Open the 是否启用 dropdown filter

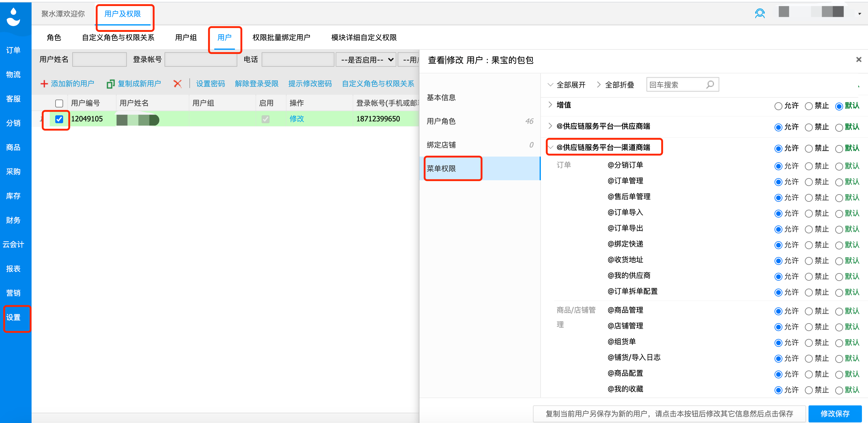(366, 60)
